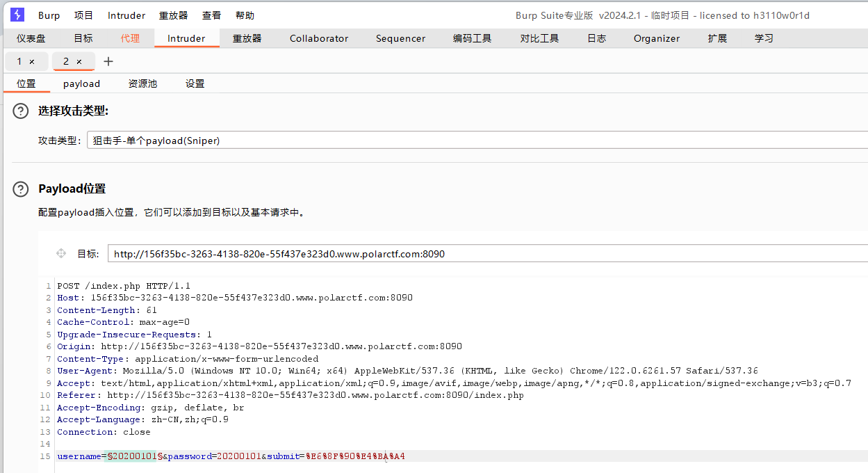Click the Accept-Encoding: gzip line
This screenshot has width=868, height=473.
tap(151, 408)
